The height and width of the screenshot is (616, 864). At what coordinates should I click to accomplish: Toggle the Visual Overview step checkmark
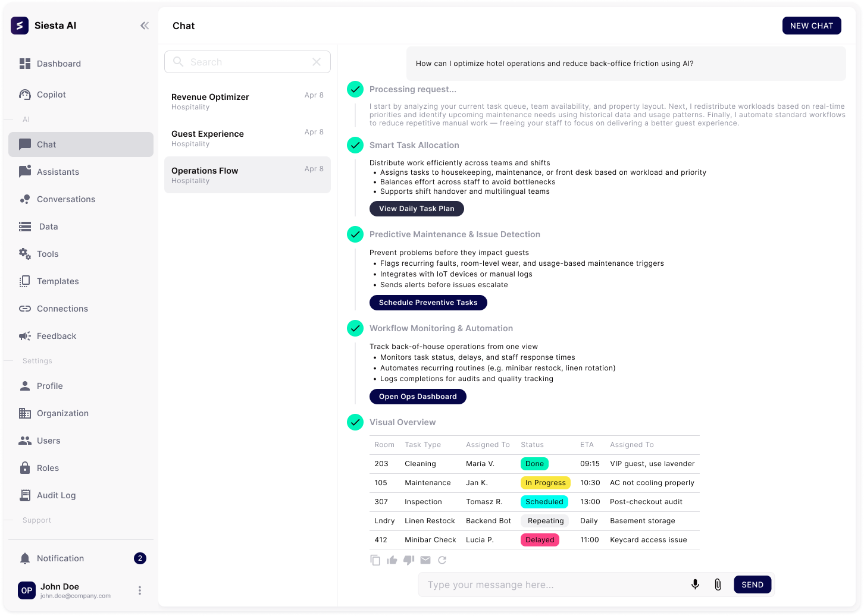[355, 422]
